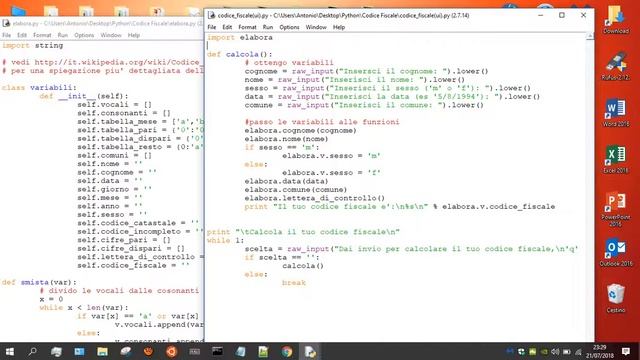The height and width of the screenshot is (360, 640).
Task: Open the Rufus 2.12 desktop shortcut
Action: 616,65
